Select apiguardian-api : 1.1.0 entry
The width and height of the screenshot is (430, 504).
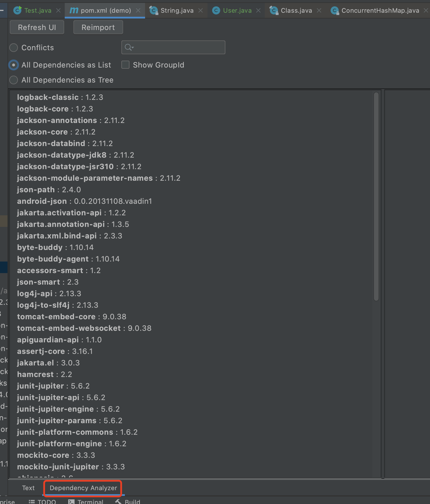(59, 340)
